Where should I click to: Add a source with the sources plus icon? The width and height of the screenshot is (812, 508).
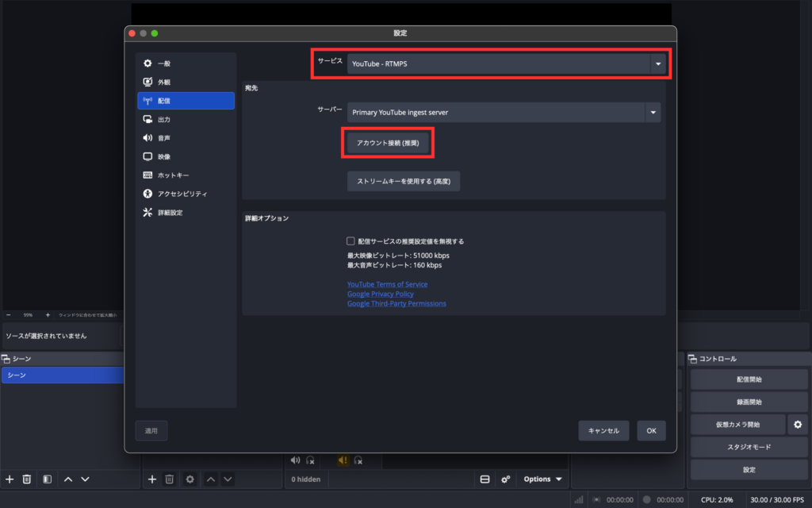(x=151, y=479)
